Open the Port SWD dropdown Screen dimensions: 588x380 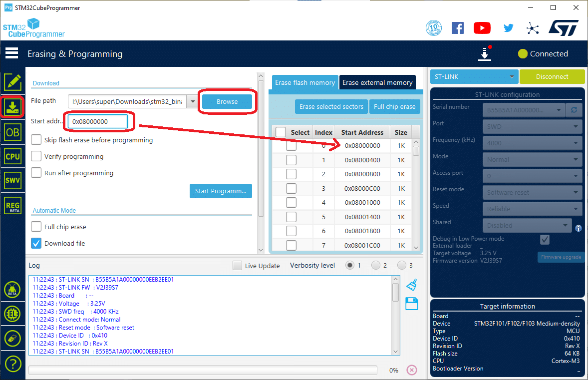pyautogui.click(x=533, y=126)
